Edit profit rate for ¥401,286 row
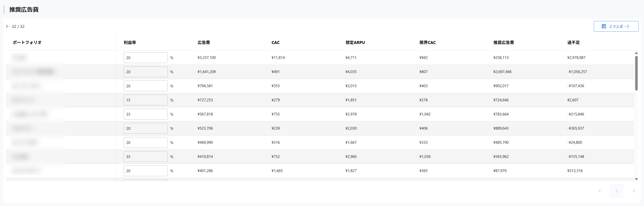This screenshot has width=644, height=206. (146, 171)
